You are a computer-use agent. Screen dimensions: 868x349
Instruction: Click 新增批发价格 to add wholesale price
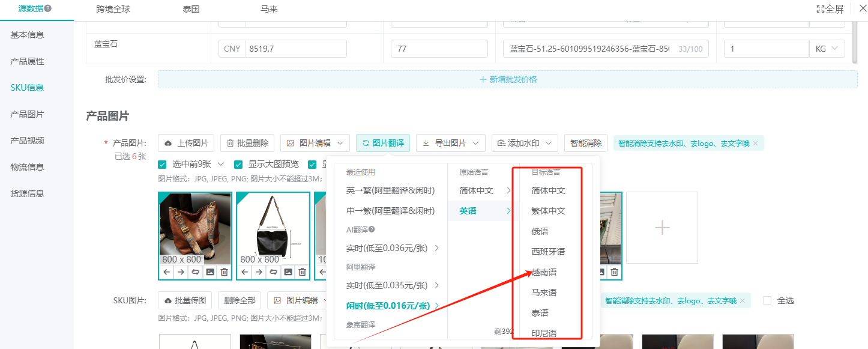[x=507, y=79]
